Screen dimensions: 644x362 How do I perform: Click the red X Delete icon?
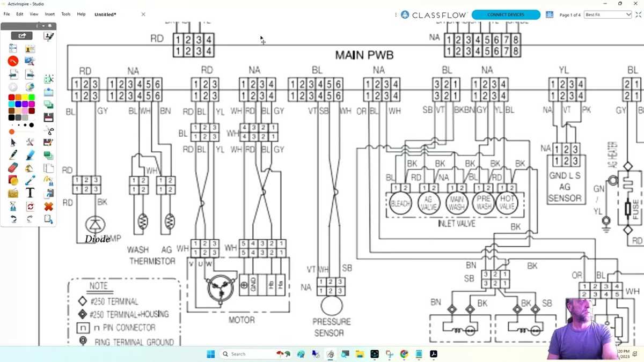49,206
